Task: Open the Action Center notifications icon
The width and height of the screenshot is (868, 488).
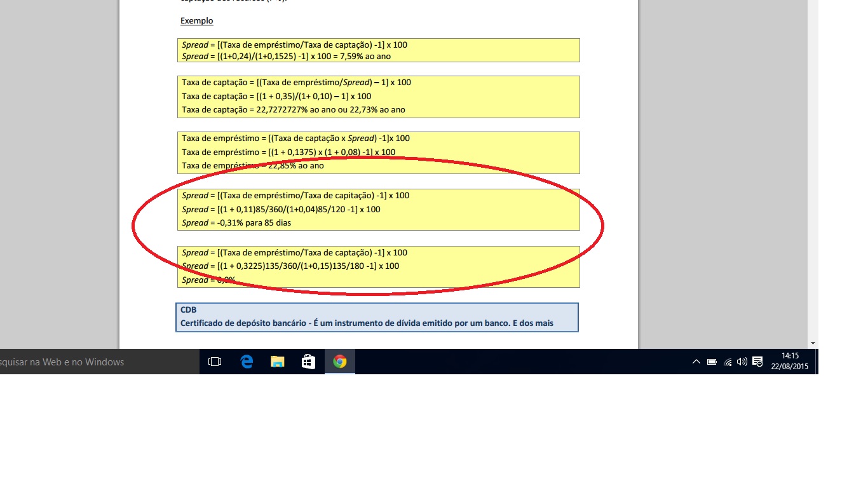Action: [x=757, y=362]
